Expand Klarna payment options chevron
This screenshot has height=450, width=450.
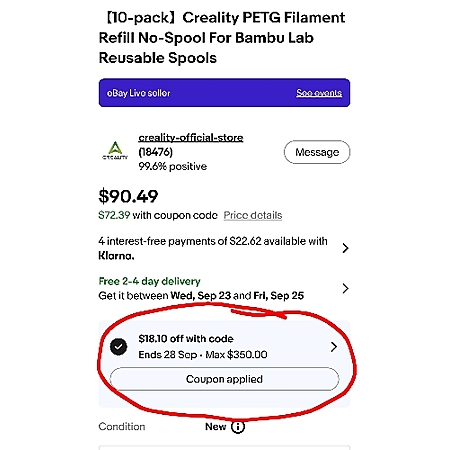tap(345, 248)
